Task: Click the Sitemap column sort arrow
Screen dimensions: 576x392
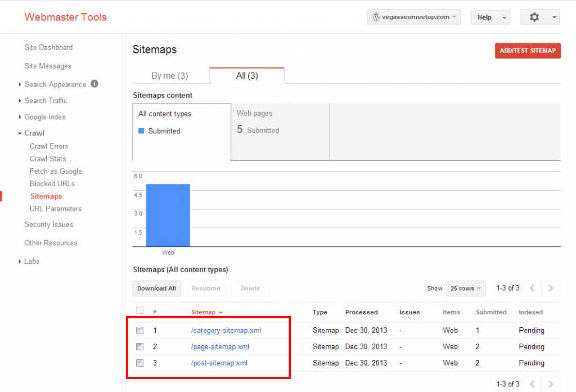Action: point(220,312)
